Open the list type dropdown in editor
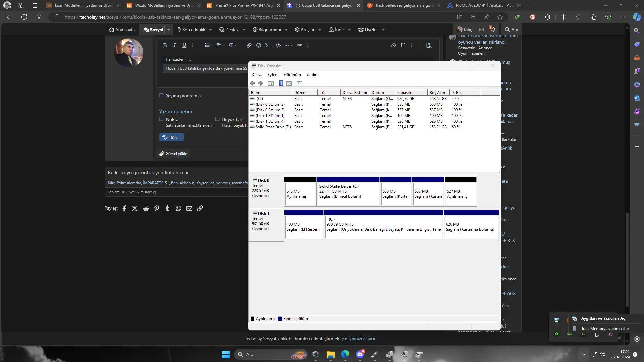Screen dimensions: 644x362 (x=209, y=45)
